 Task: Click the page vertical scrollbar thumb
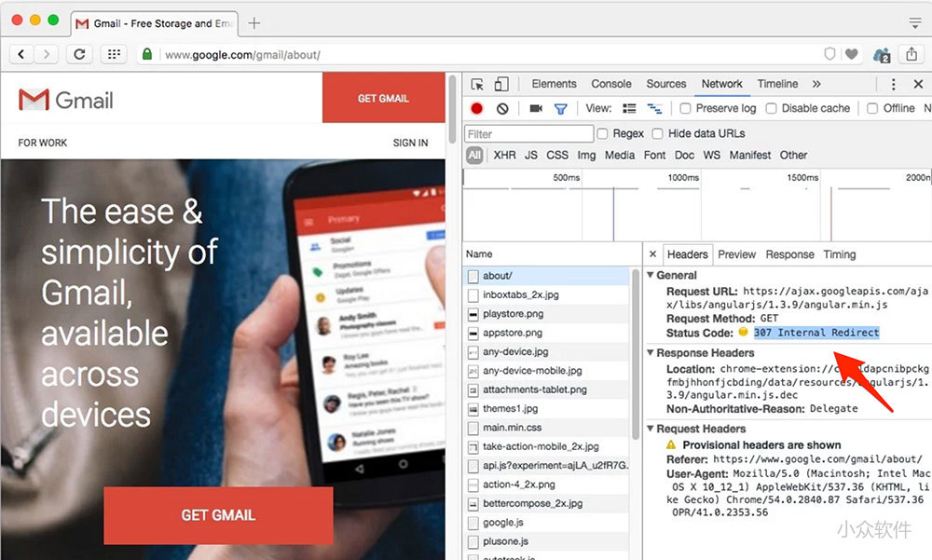pyautogui.click(x=451, y=110)
